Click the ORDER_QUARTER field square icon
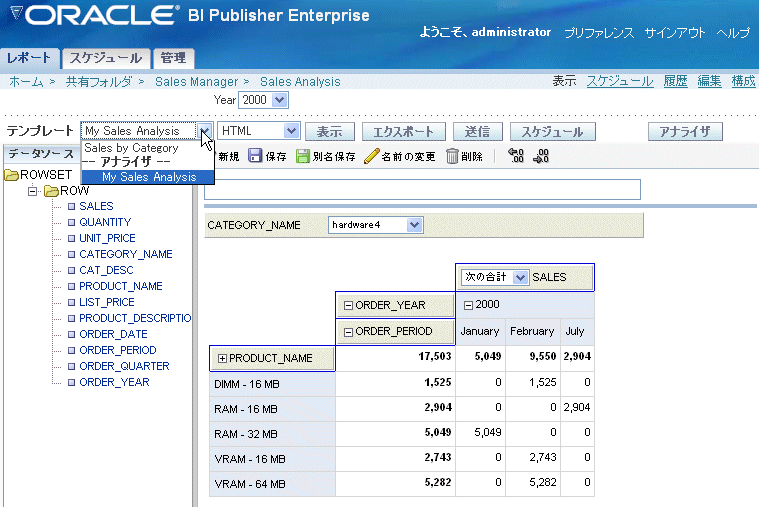 (x=72, y=366)
